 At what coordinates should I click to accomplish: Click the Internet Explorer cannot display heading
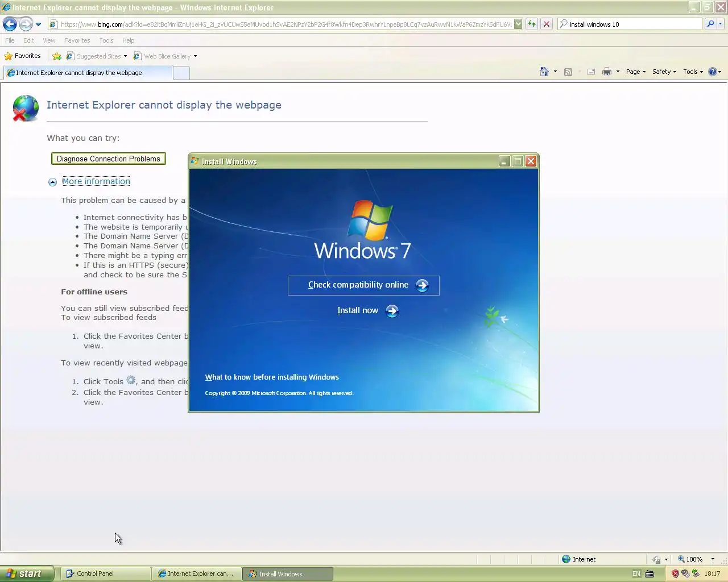click(x=164, y=105)
